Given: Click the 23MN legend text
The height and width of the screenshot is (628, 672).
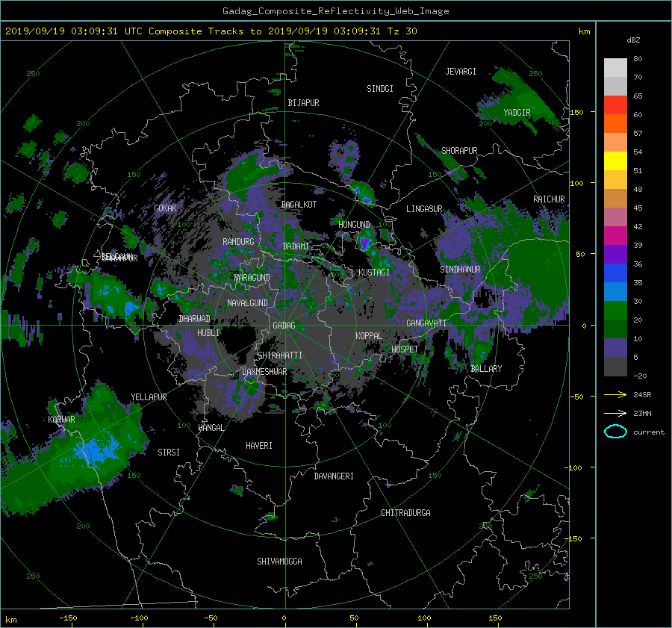Looking at the screenshot, I should [642, 414].
